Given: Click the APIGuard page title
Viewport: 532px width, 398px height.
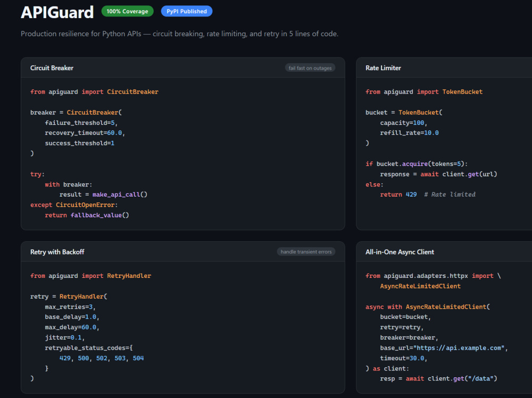Looking at the screenshot, I should click(x=57, y=12).
